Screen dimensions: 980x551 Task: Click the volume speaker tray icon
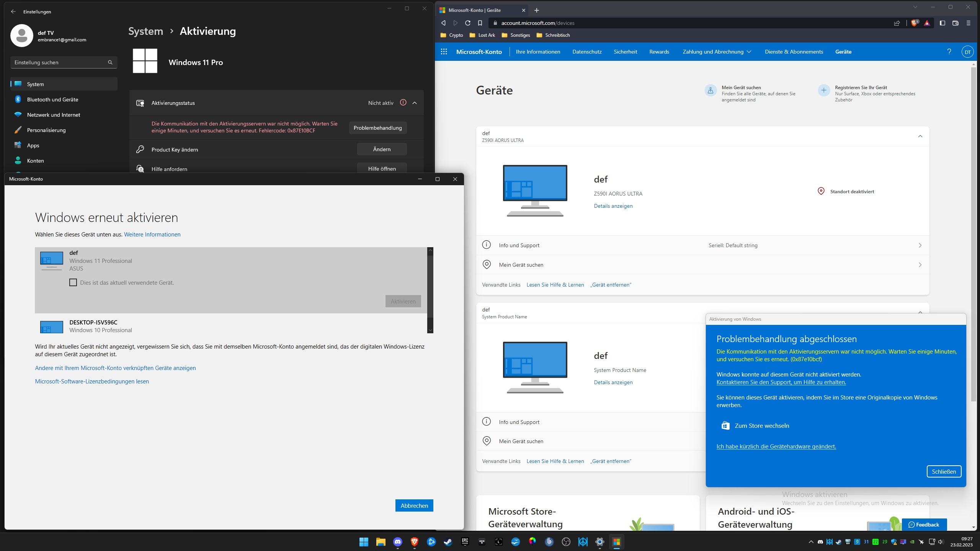coord(941,542)
